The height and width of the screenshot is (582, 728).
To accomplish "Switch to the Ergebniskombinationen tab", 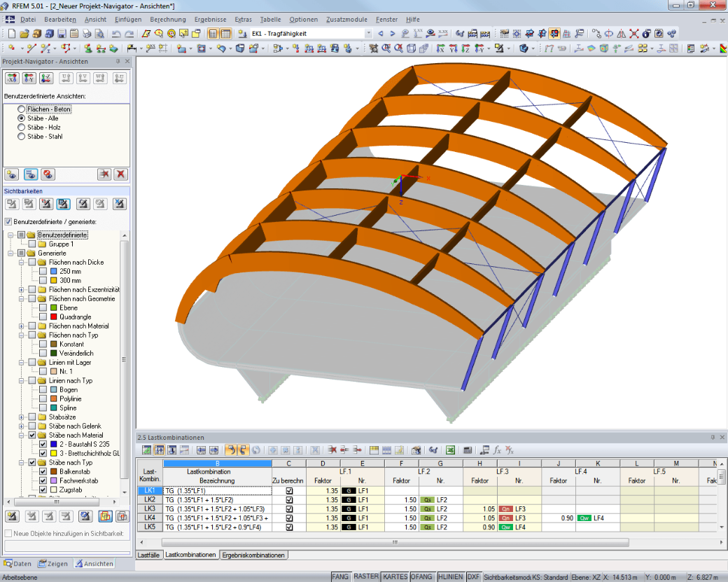I will (x=253, y=555).
